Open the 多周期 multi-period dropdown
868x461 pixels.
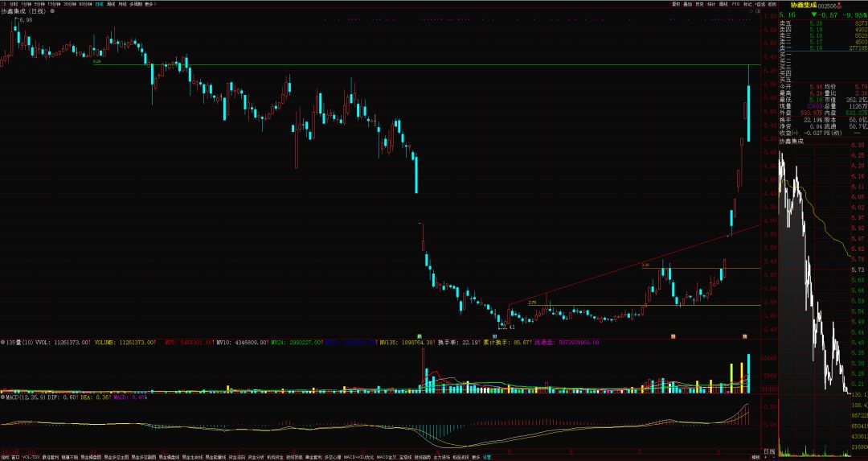[136, 4]
